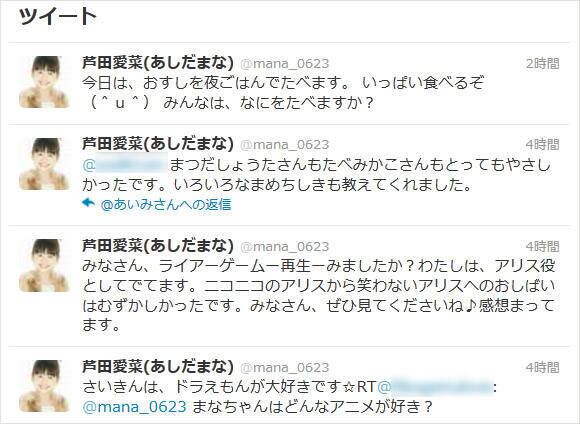Click the reply arrow icon before @あいみさんへの返信
Screen dimensions: 580x424
click(88, 203)
